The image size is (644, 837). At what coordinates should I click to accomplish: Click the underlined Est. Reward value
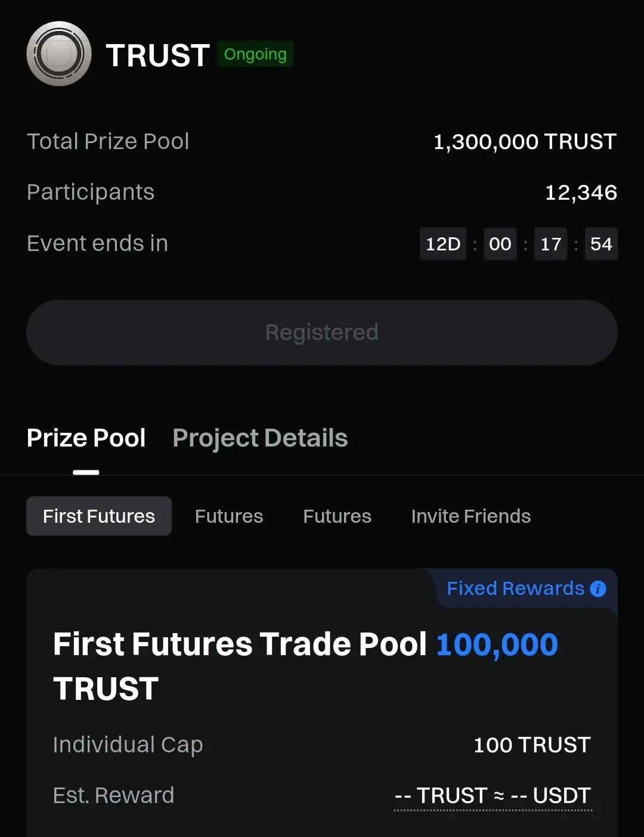point(493,796)
